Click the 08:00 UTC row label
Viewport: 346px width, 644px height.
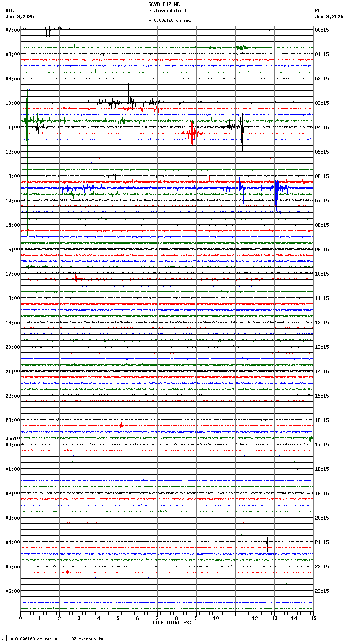pos(13,54)
